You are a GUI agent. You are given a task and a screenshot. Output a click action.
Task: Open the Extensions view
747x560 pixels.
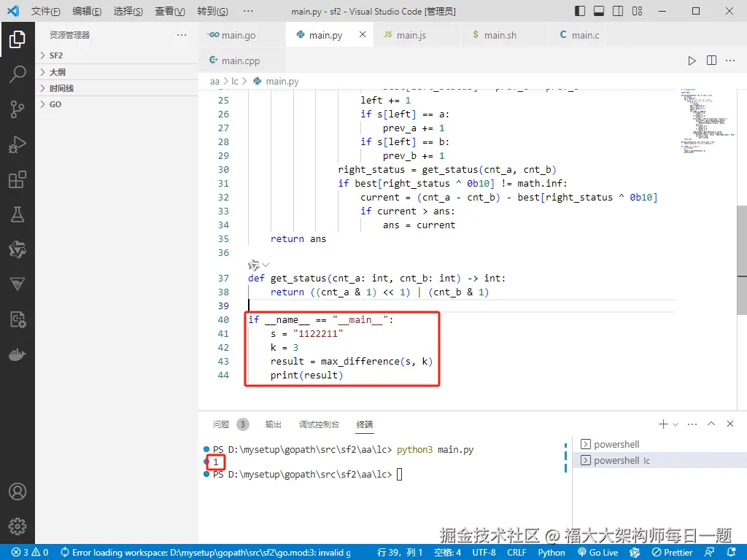[x=18, y=179]
